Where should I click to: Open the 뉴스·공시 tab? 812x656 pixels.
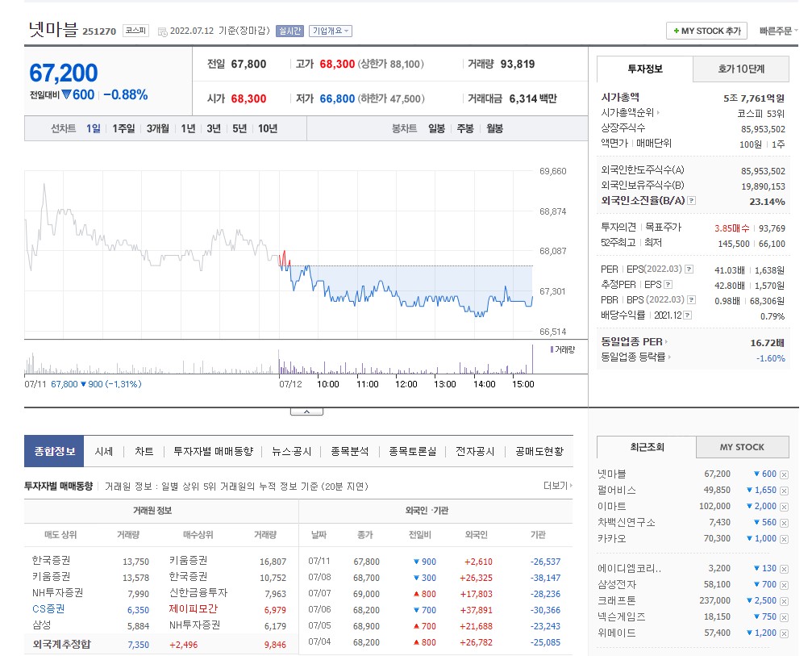pyautogui.click(x=292, y=451)
